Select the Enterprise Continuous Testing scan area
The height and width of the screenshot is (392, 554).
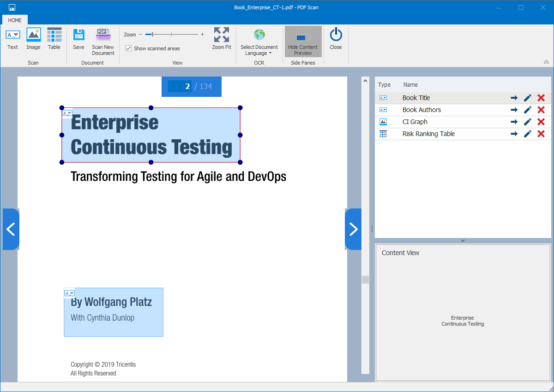(x=151, y=135)
